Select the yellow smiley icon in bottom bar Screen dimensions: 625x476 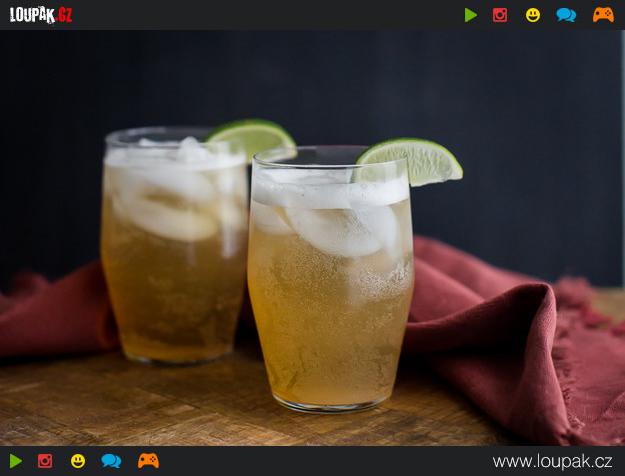pos(78,461)
